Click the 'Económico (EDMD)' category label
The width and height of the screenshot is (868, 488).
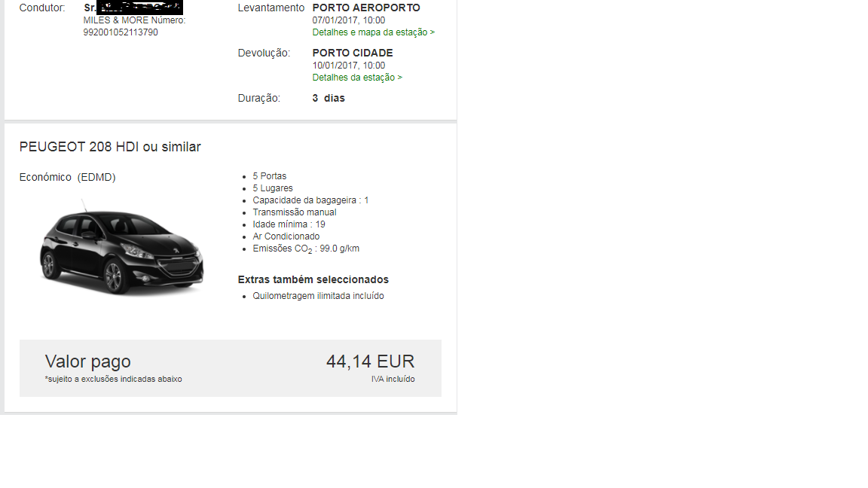click(68, 177)
